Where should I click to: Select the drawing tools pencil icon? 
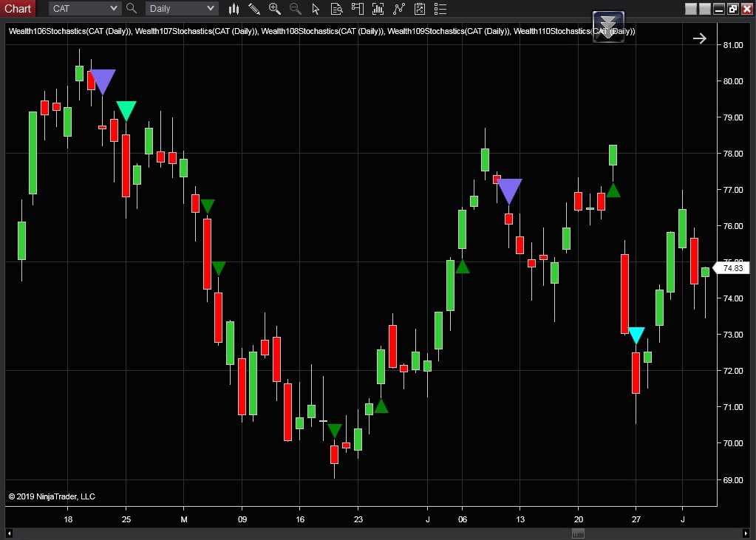tap(254, 9)
